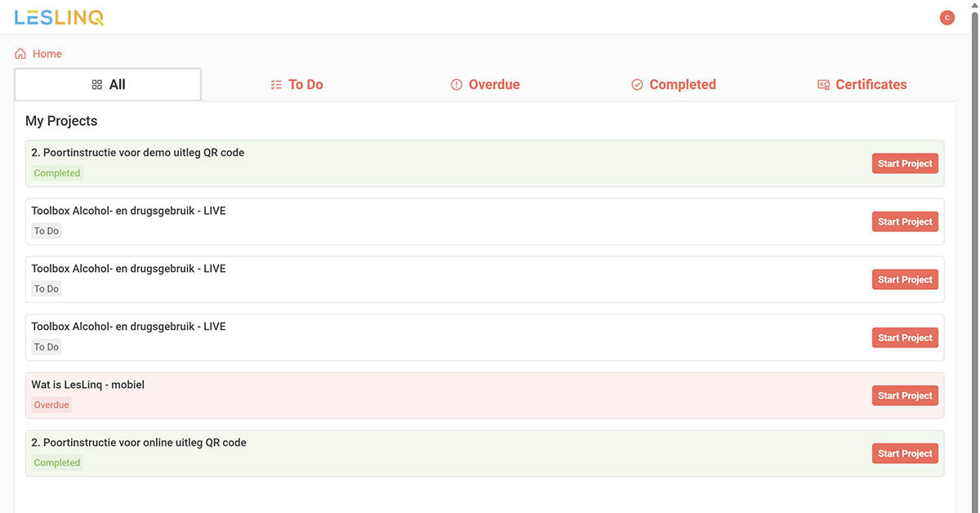Click the grid icon on All tab

[97, 85]
